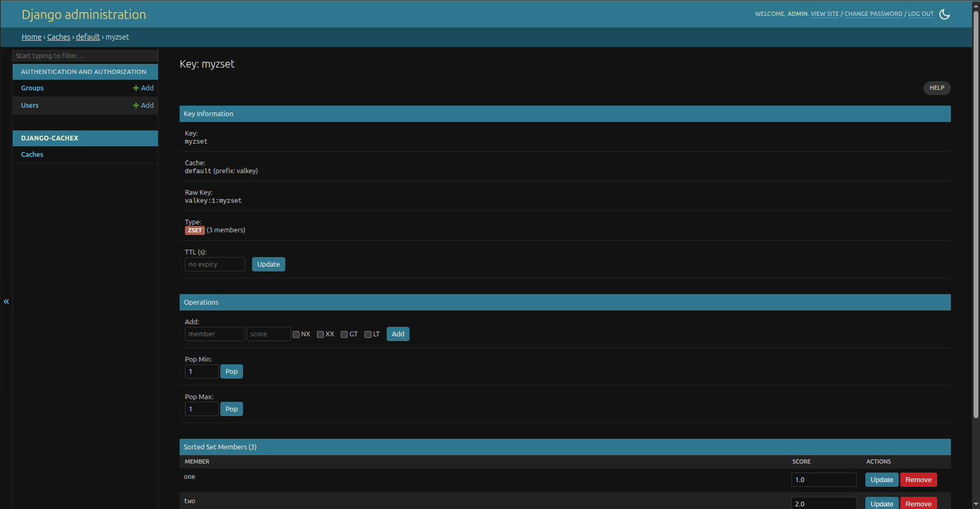Toggle the dark/light theme moon icon

[x=945, y=14]
